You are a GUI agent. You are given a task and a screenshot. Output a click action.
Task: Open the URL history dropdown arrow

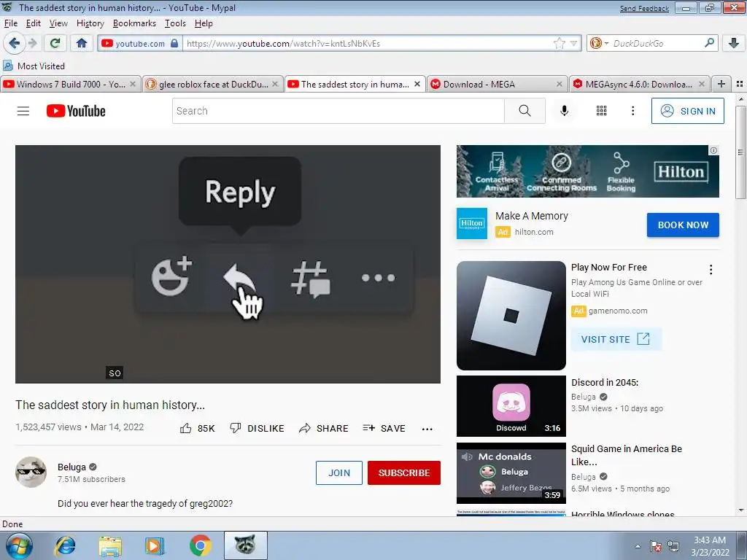[574, 43]
